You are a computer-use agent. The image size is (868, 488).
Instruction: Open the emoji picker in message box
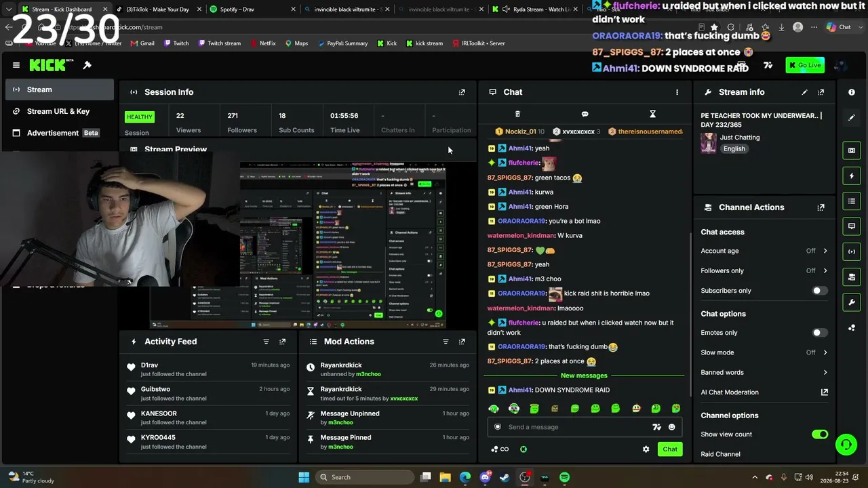[672, 427]
